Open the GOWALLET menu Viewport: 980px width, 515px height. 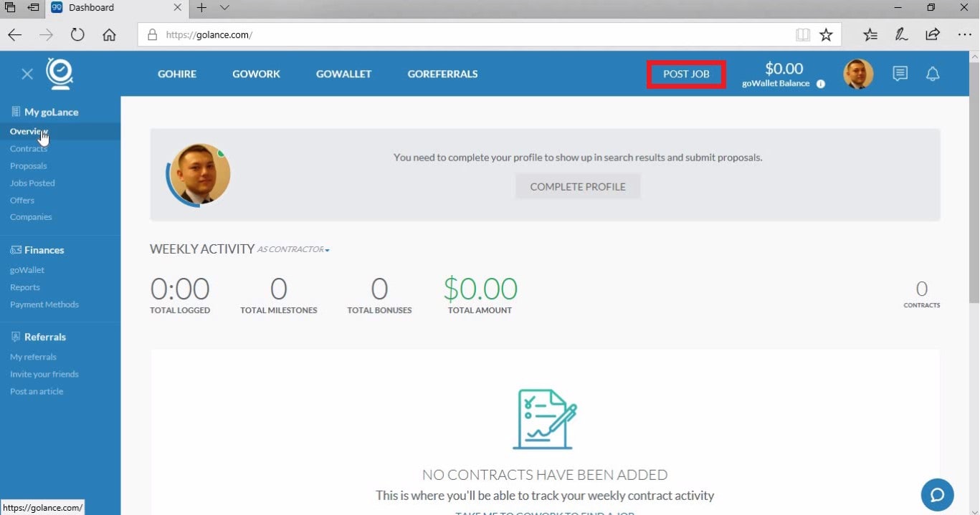pos(343,74)
